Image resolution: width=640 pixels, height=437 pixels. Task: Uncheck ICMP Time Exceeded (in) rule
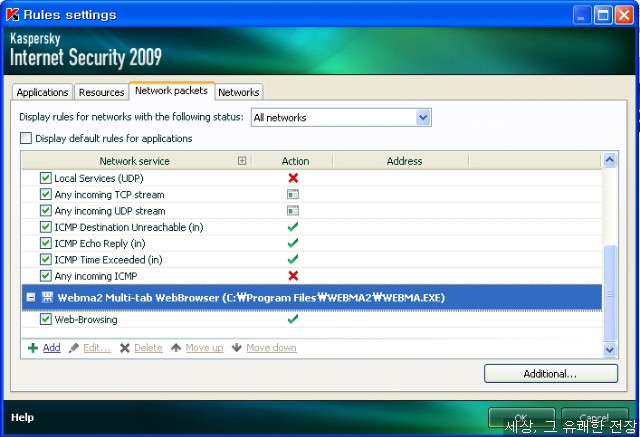pyautogui.click(x=46, y=260)
